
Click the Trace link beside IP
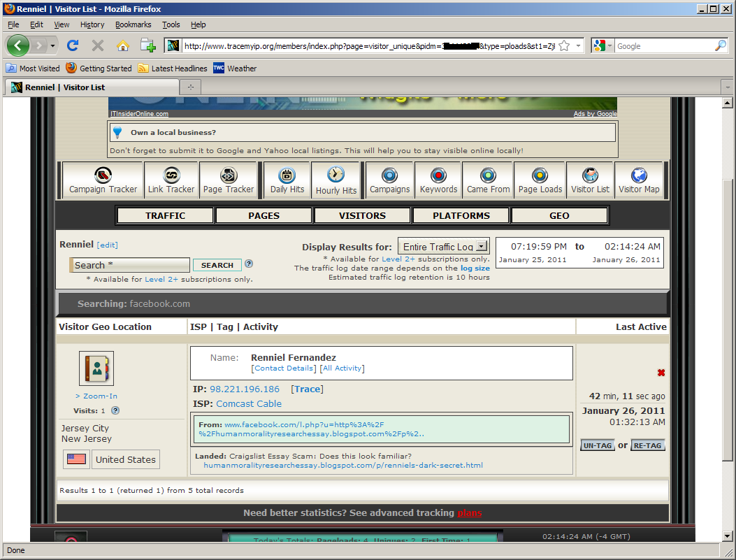(307, 389)
